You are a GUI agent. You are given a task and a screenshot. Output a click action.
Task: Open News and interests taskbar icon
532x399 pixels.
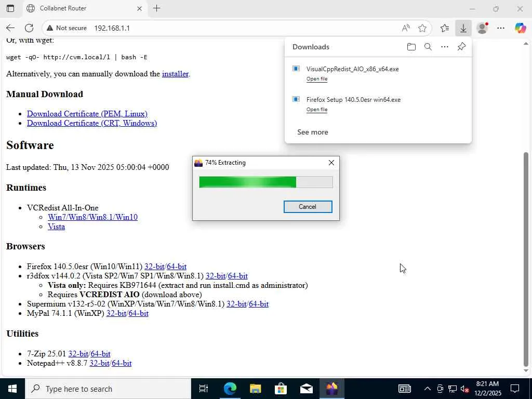[404, 389]
